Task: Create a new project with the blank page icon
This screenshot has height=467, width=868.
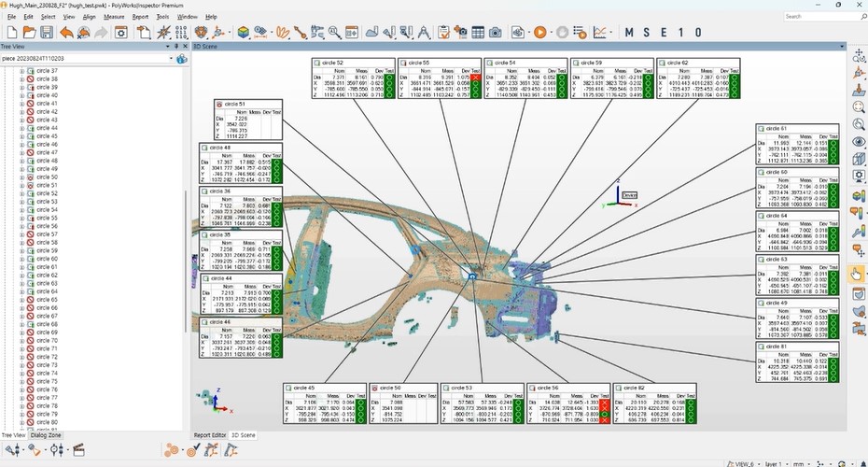Action: tap(11, 33)
